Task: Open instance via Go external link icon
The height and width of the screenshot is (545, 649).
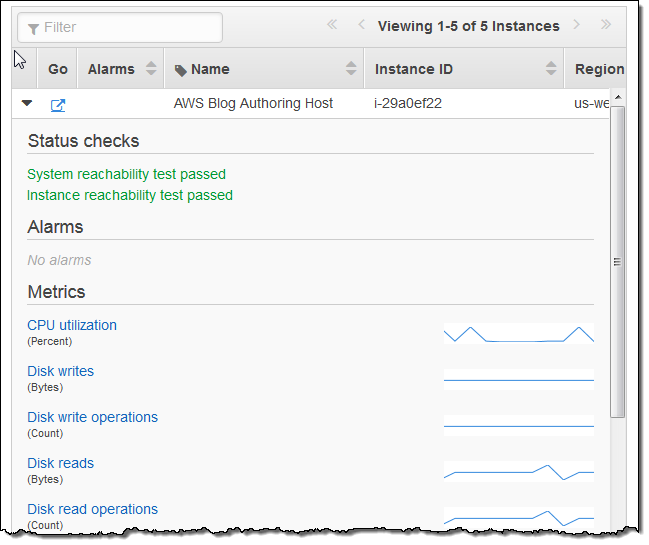Action: (58, 104)
